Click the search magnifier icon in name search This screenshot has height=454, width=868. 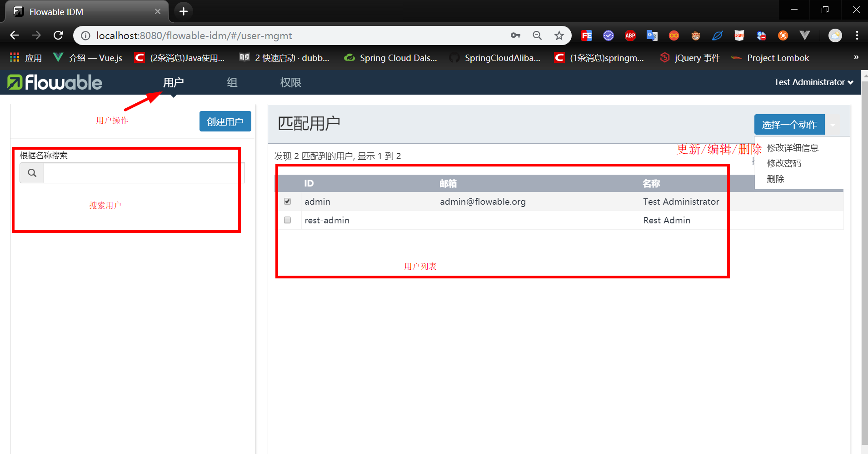coord(32,173)
